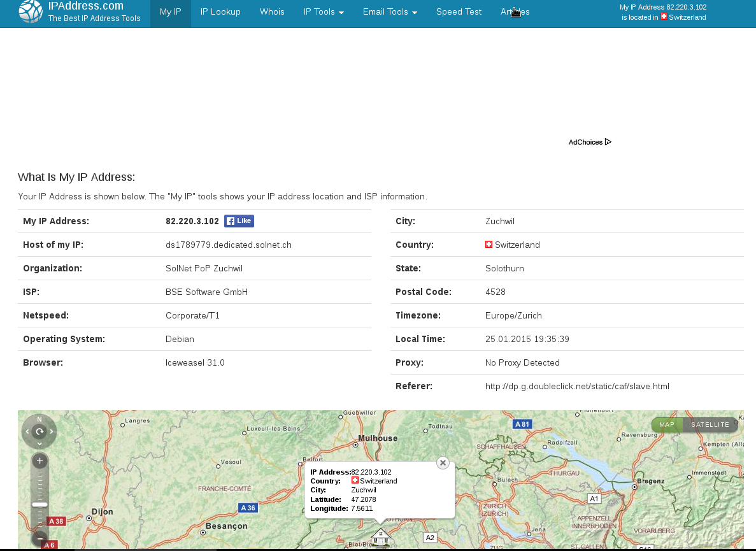Viewport: 756px width, 551px height.
Task: Click IP address 82.220.3.102 in table
Action: tap(192, 221)
